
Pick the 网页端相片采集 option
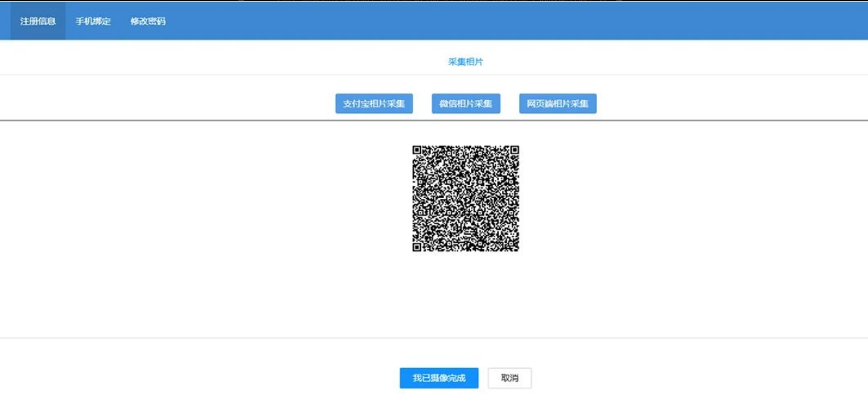pyautogui.click(x=558, y=104)
